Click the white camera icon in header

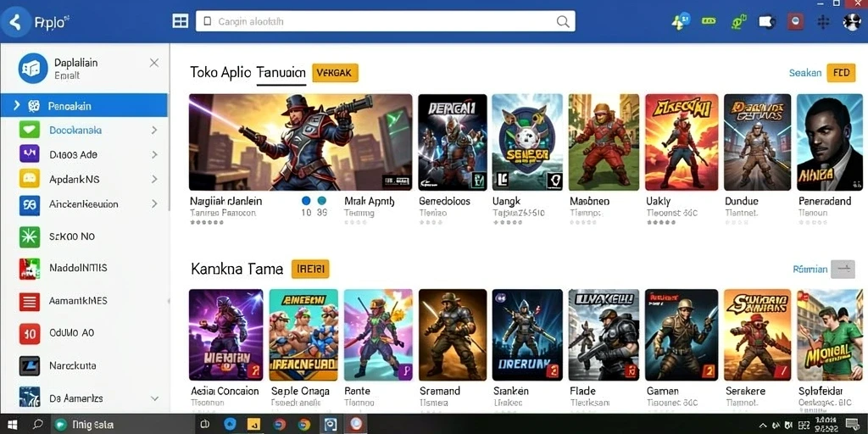[x=766, y=21]
